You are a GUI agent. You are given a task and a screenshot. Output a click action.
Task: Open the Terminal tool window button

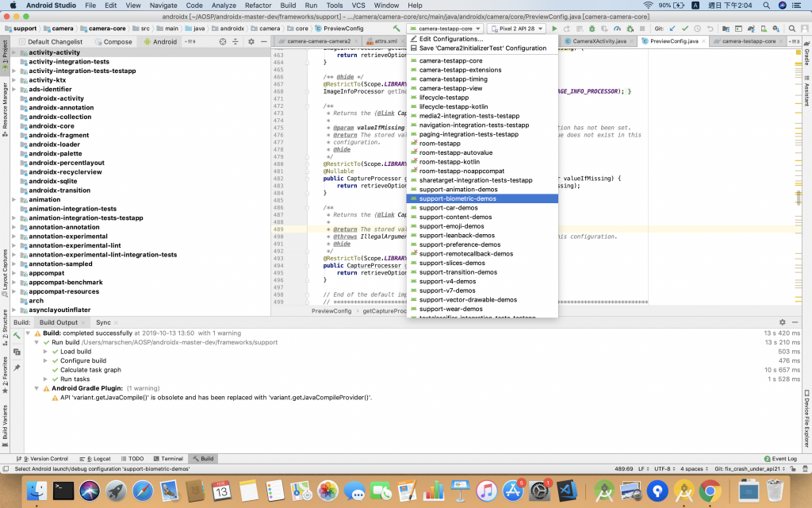168,459
